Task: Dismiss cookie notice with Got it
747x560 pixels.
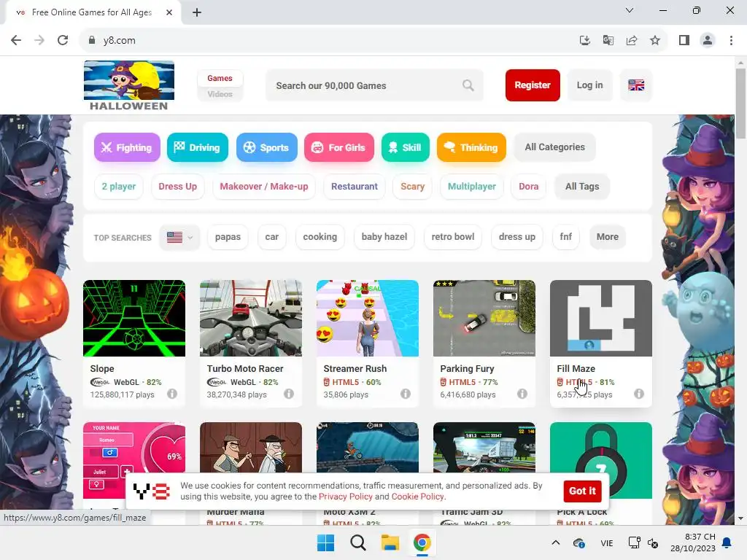Action: 582,491
